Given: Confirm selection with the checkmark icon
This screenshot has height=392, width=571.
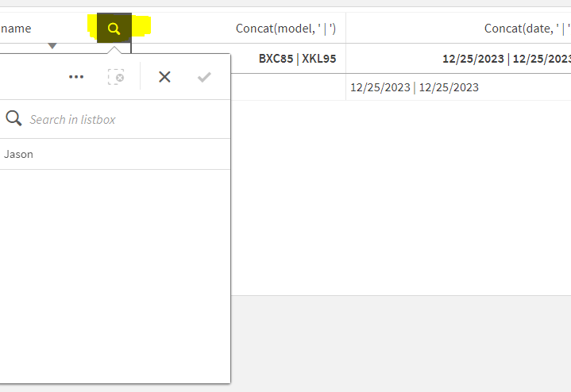Looking at the screenshot, I should (204, 77).
